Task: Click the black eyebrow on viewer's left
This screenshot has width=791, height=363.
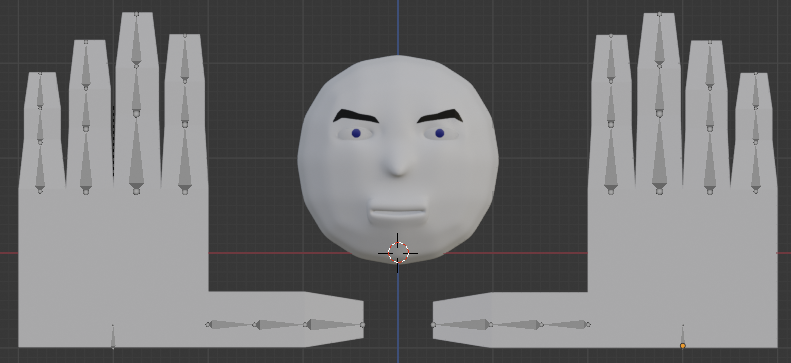Action: tap(355, 116)
